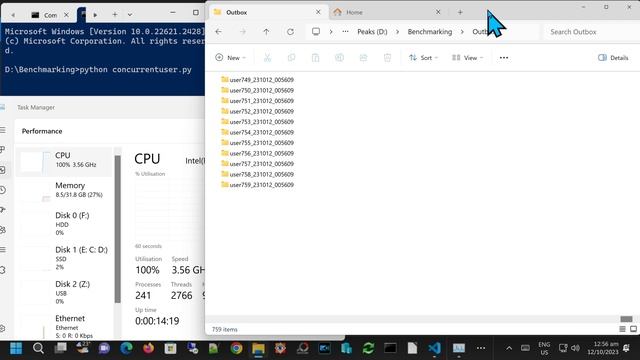
Task: Close the Home Explorer tab
Action: point(438,12)
